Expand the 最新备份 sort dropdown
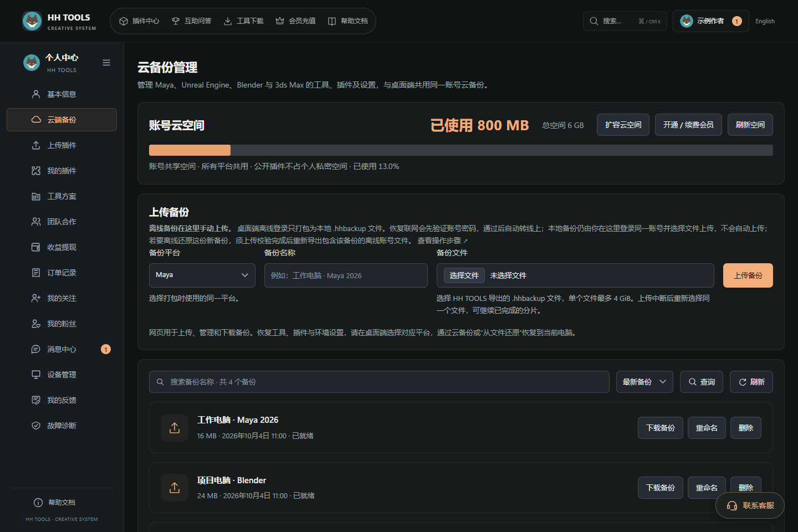 tap(644, 382)
